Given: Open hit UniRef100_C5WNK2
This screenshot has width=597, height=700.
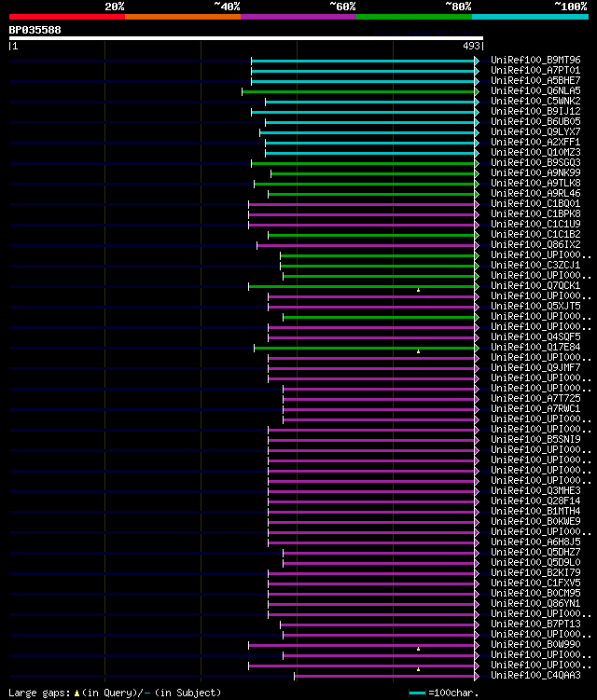Looking at the screenshot, I should (x=535, y=102).
